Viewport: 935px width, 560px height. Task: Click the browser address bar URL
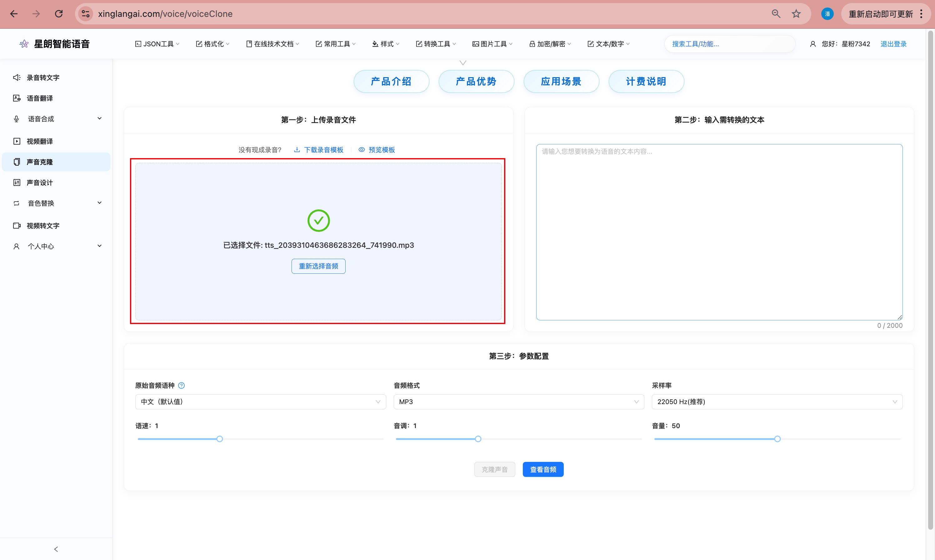coord(165,14)
